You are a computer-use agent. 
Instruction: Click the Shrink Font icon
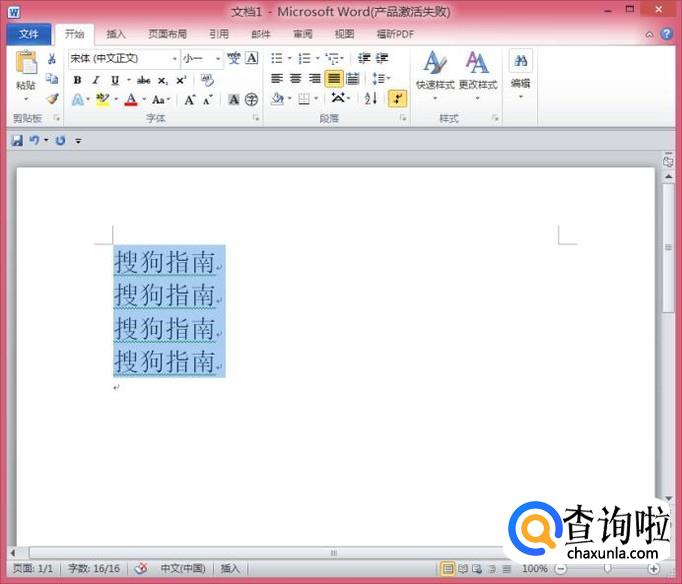208,100
